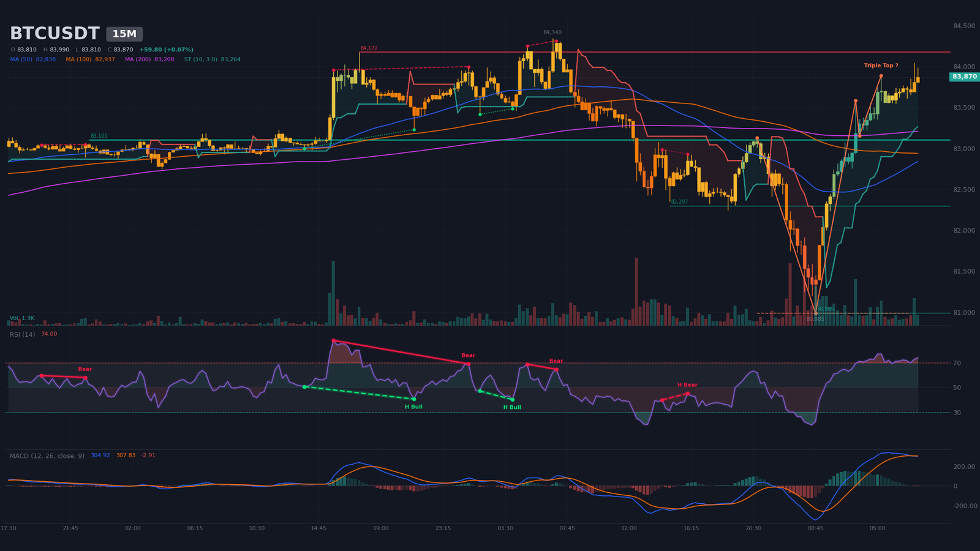The image size is (980, 551).
Task: Click the close price value C 83,870
Action: 120,50
